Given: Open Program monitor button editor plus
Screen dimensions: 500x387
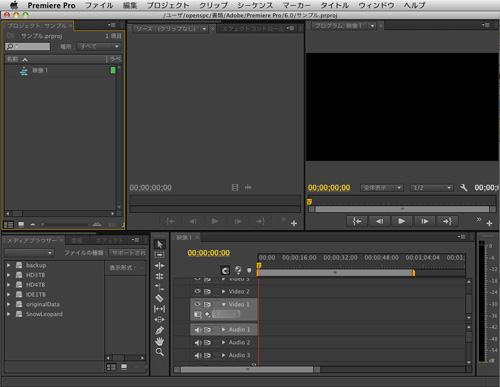Looking at the screenshot, I should point(489,223).
